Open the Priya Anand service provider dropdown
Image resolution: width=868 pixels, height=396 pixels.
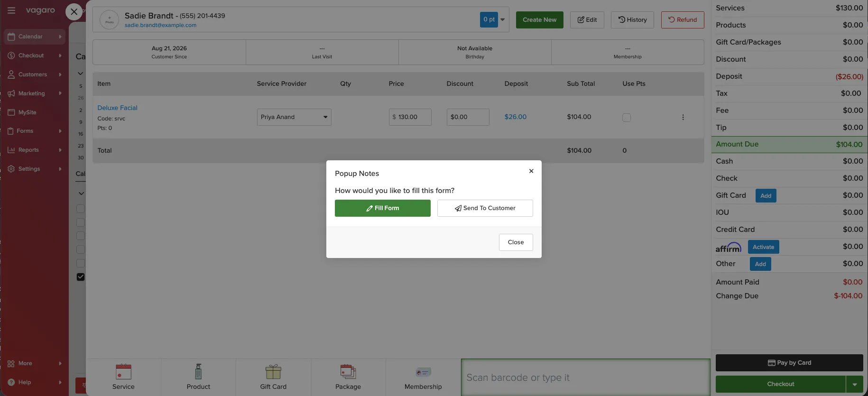point(294,117)
